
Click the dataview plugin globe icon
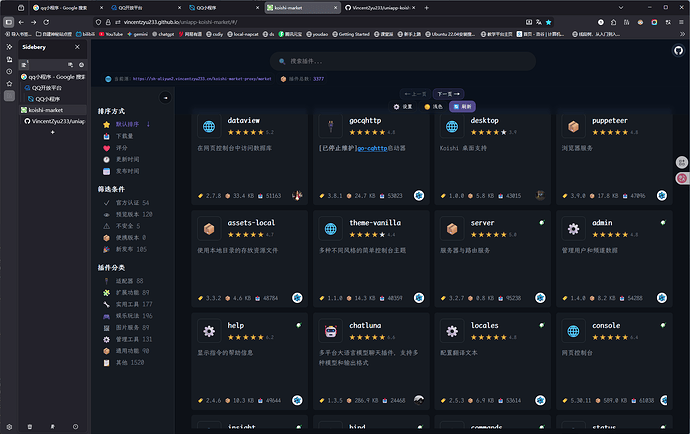(209, 127)
